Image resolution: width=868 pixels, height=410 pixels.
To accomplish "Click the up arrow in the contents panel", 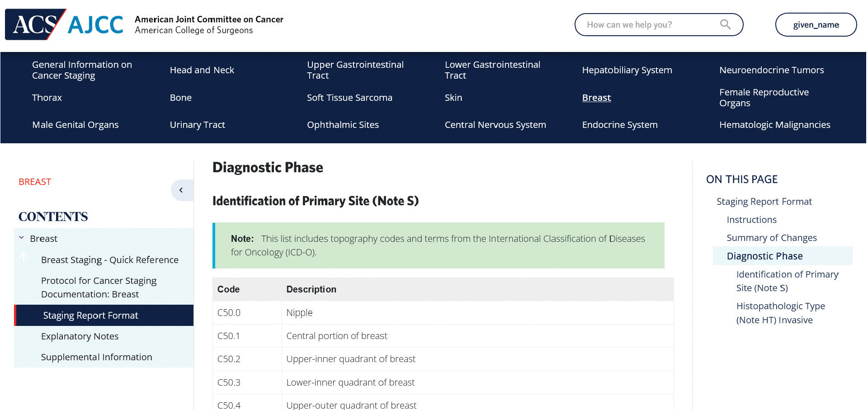I will (24, 257).
